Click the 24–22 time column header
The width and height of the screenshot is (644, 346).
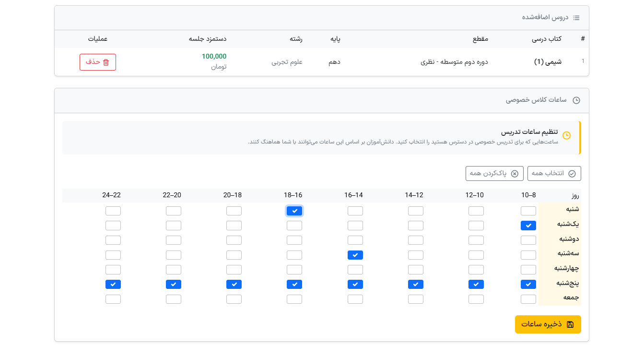tap(111, 195)
